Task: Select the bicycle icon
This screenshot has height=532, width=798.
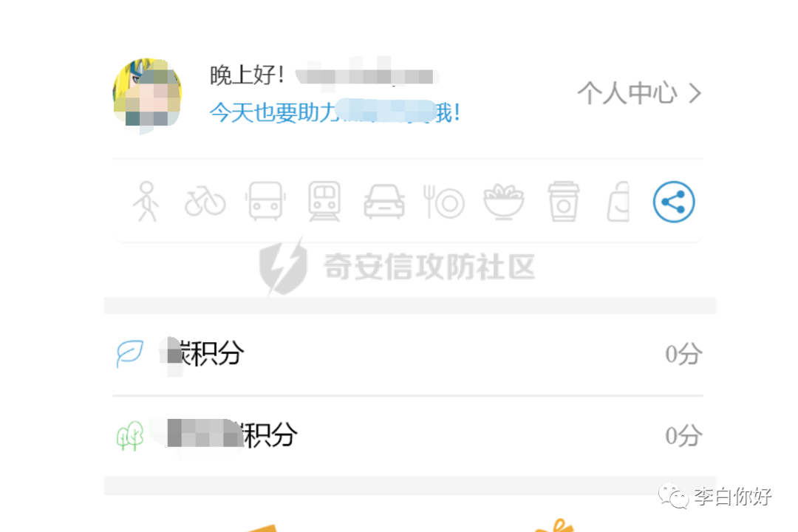Action: click(205, 202)
